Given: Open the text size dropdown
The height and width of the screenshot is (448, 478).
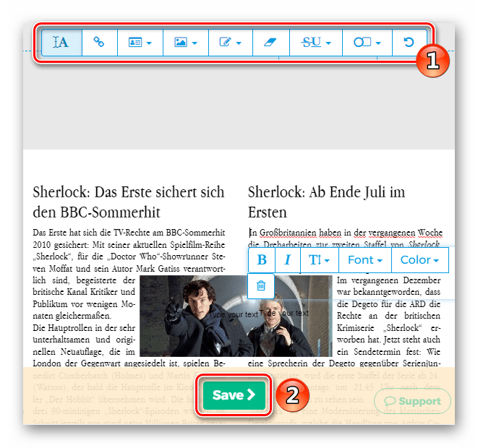Looking at the screenshot, I should coord(319,260).
